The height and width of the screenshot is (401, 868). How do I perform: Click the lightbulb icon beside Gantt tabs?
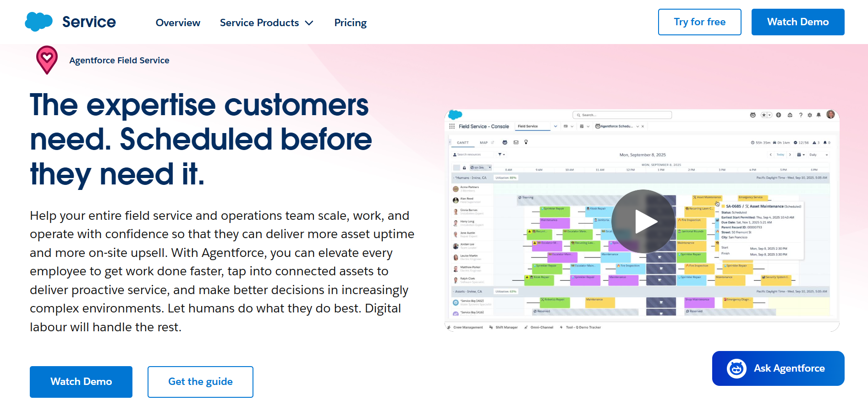point(526,142)
